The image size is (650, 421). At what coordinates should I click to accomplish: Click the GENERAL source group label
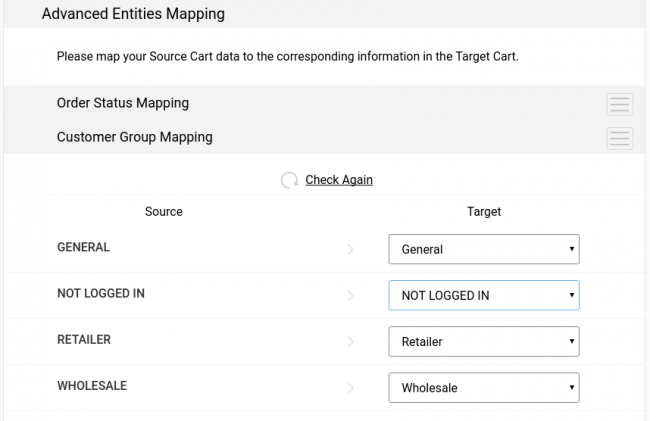[83, 247]
